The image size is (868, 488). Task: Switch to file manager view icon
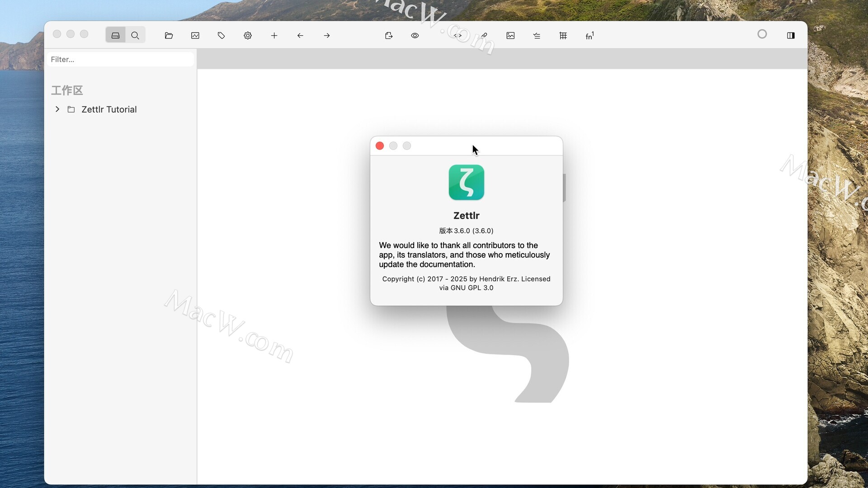tap(115, 35)
